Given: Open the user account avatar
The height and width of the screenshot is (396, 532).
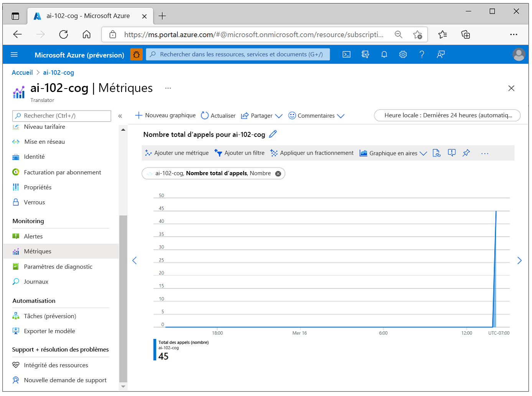Looking at the screenshot, I should 519,54.
